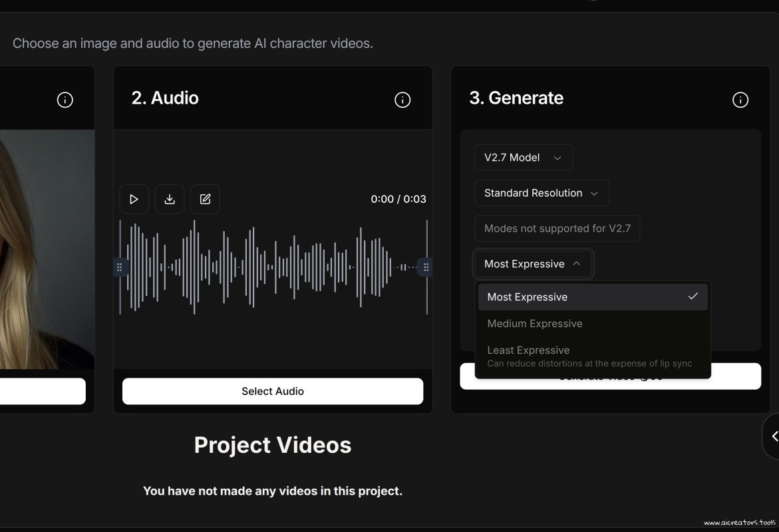Open info icon in Audio panel
The image size is (779, 532).
point(402,100)
